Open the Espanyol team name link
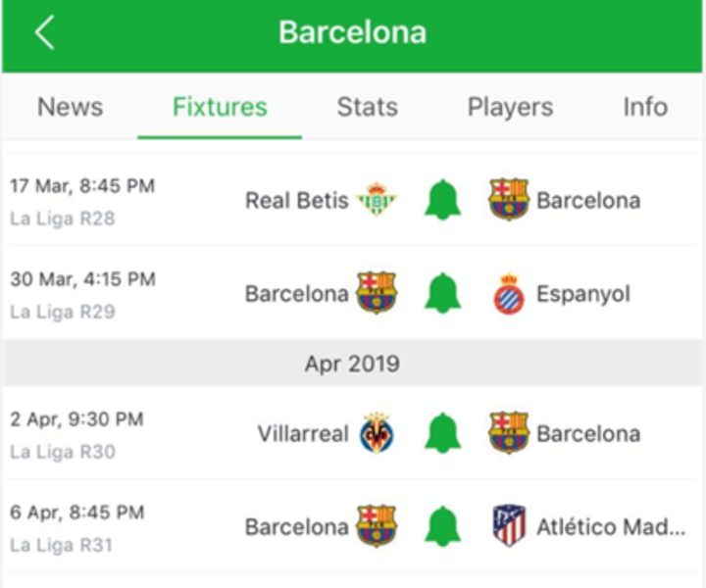This screenshot has width=706, height=588. (582, 295)
